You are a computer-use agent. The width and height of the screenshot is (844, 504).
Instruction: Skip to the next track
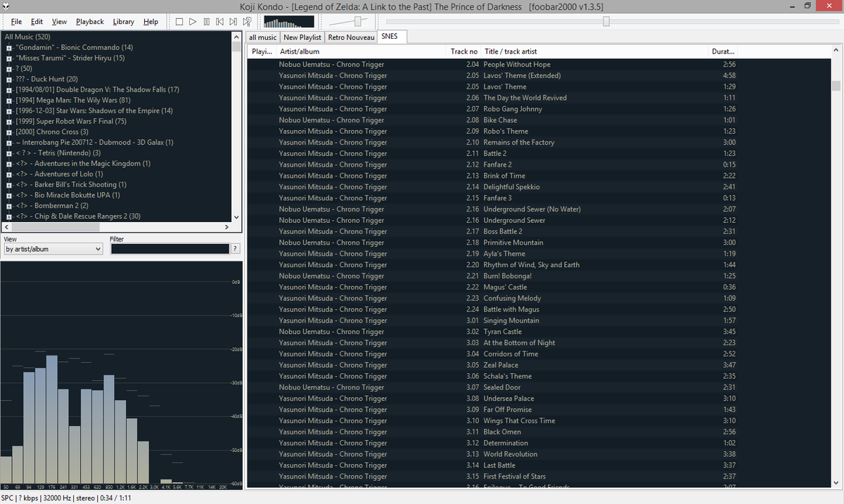click(233, 22)
